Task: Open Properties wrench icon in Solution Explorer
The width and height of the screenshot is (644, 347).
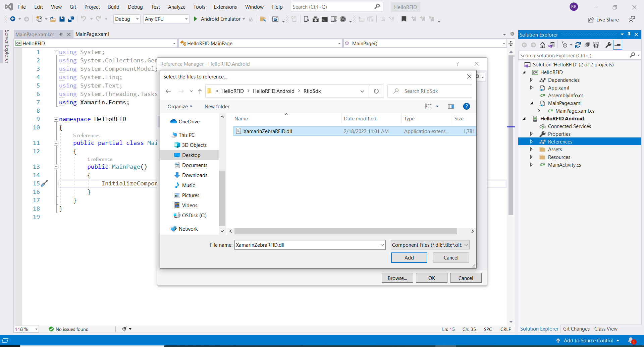Action: click(x=608, y=45)
